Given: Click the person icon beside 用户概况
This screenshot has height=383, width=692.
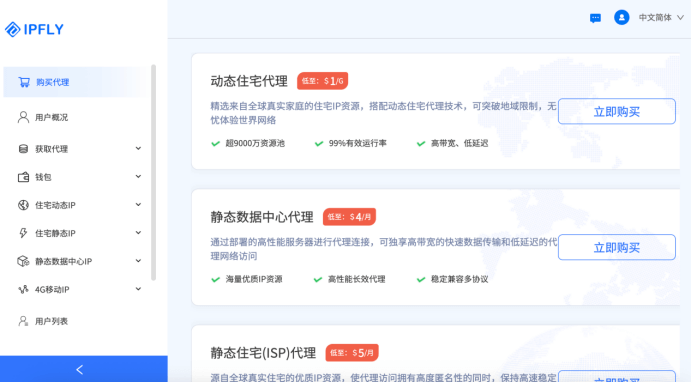Looking at the screenshot, I should [23, 117].
